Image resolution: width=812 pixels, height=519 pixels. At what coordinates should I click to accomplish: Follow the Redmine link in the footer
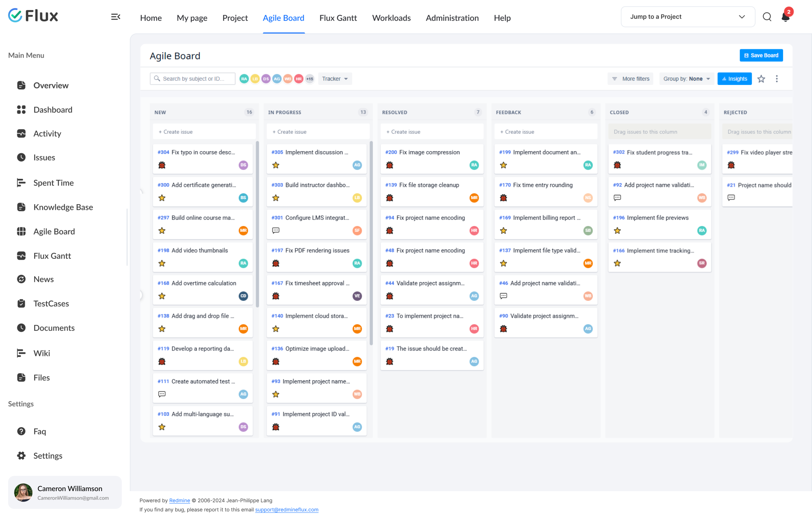(180, 501)
